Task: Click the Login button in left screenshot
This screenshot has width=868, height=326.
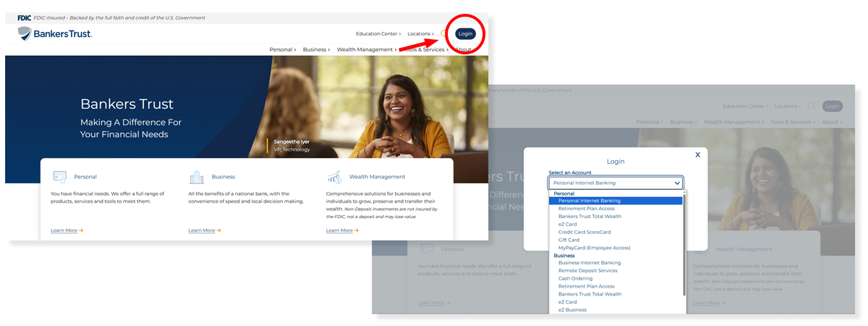Action: click(465, 33)
